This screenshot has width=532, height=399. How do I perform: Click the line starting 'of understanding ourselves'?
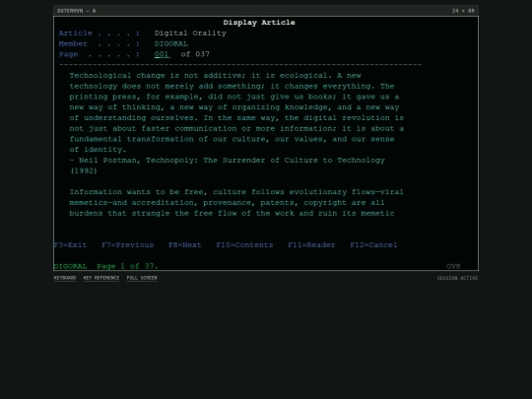pyautogui.click(x=236, y=118)
